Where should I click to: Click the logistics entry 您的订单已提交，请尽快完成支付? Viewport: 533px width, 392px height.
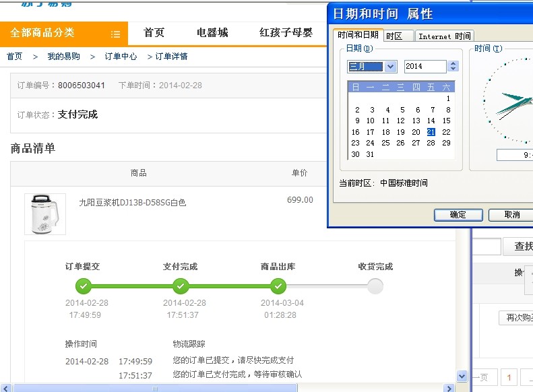pyautogui.click(x=233, y=360)
